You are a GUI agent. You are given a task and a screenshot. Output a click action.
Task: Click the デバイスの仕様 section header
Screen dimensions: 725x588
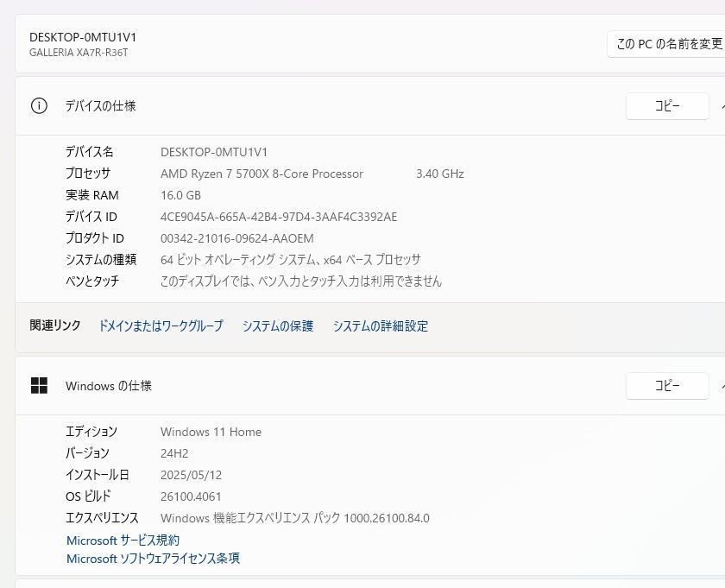click(370, 106)
